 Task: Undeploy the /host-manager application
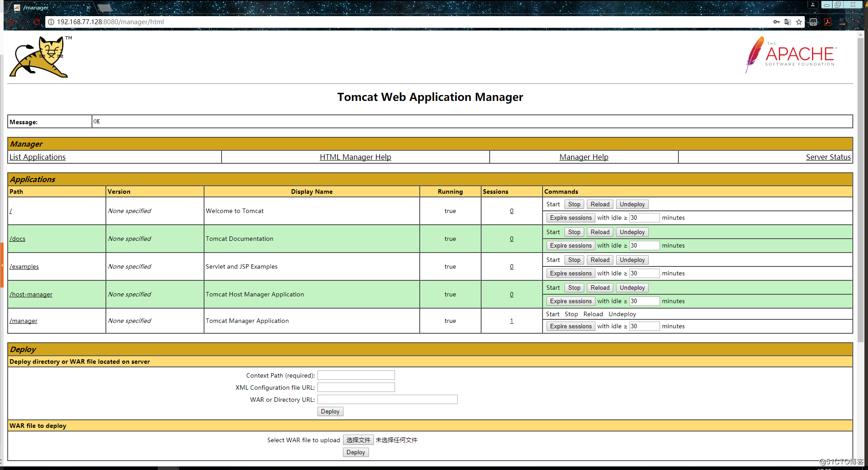(x=632, y=287)
